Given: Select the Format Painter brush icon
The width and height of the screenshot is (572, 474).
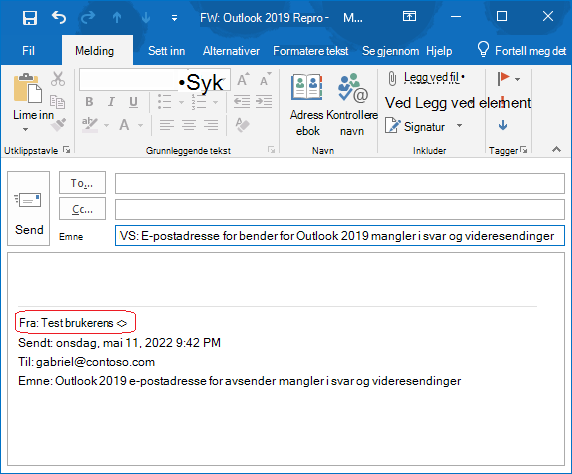Looking at the screenshot, I should click(58, 125).
